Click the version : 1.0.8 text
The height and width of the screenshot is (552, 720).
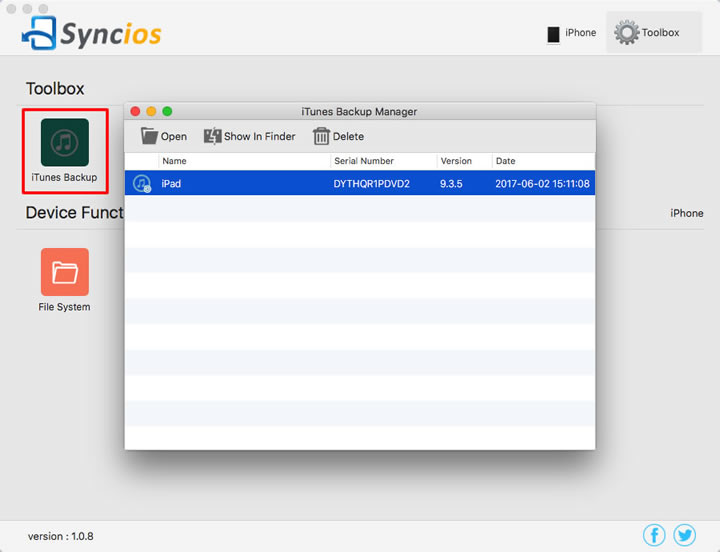click(x=61, y=536)
